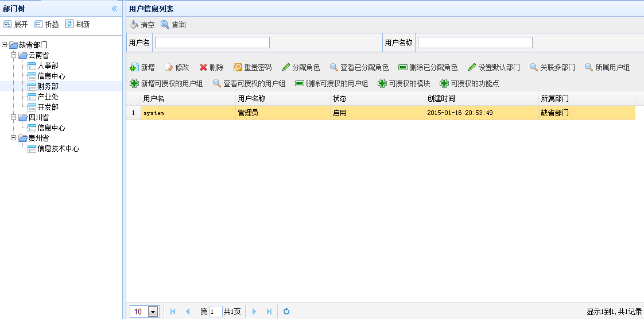644x319 pixels.
Task: Click the 管理员 cell in row 1
Action: coord(283,113)
